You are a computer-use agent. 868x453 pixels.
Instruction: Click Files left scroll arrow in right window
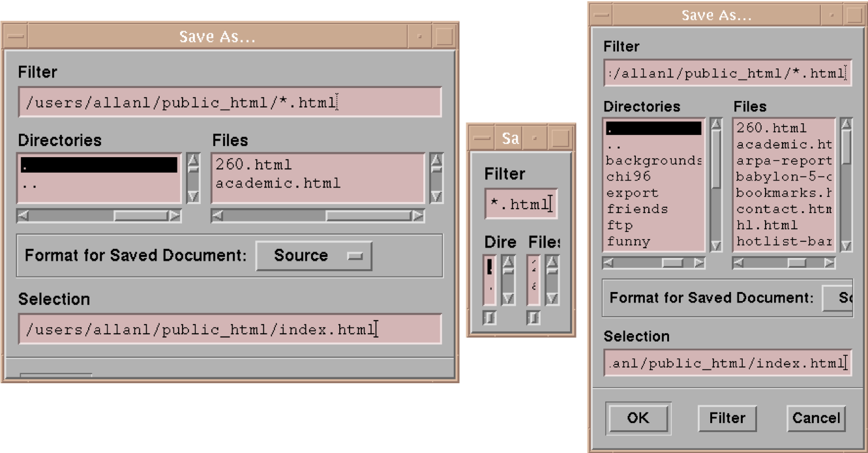point(739,263)
